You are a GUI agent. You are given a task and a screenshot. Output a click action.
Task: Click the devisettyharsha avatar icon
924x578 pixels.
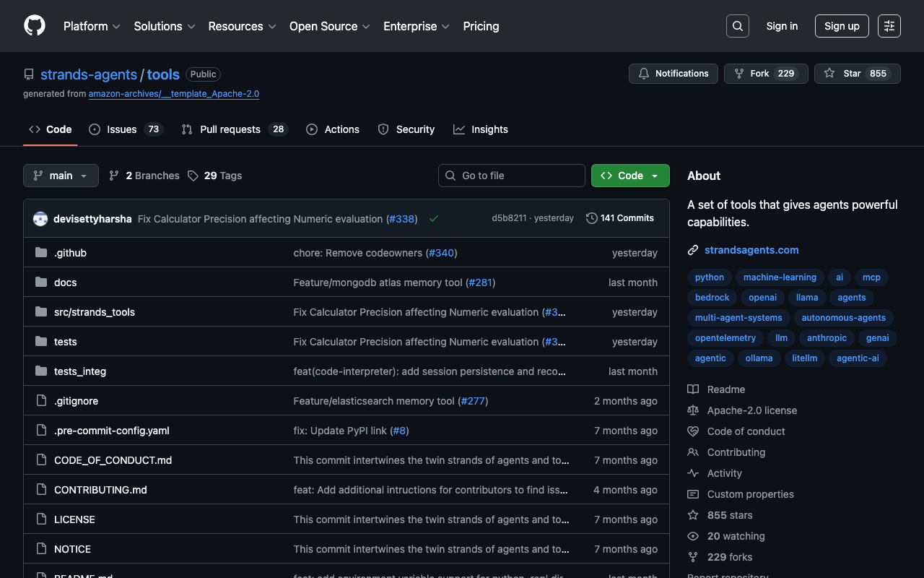click(40, 219)
